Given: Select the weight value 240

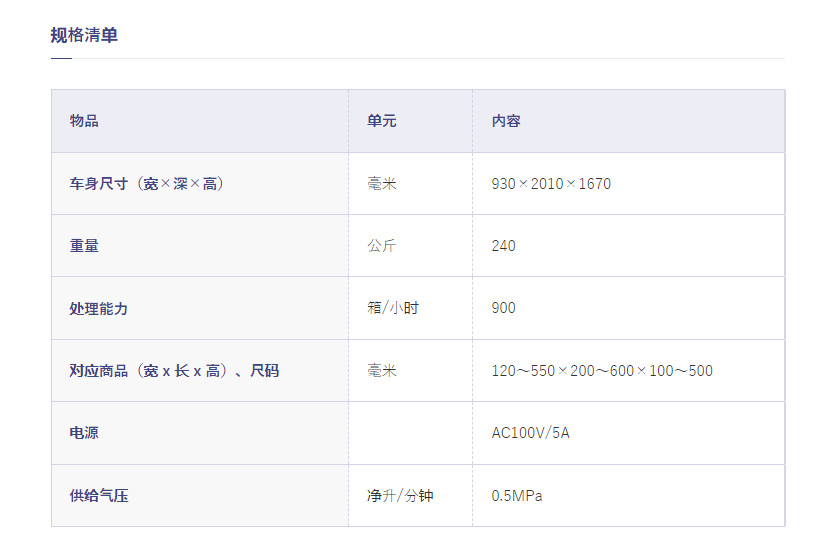Looking at the screenshot, I should pos(504,246).
